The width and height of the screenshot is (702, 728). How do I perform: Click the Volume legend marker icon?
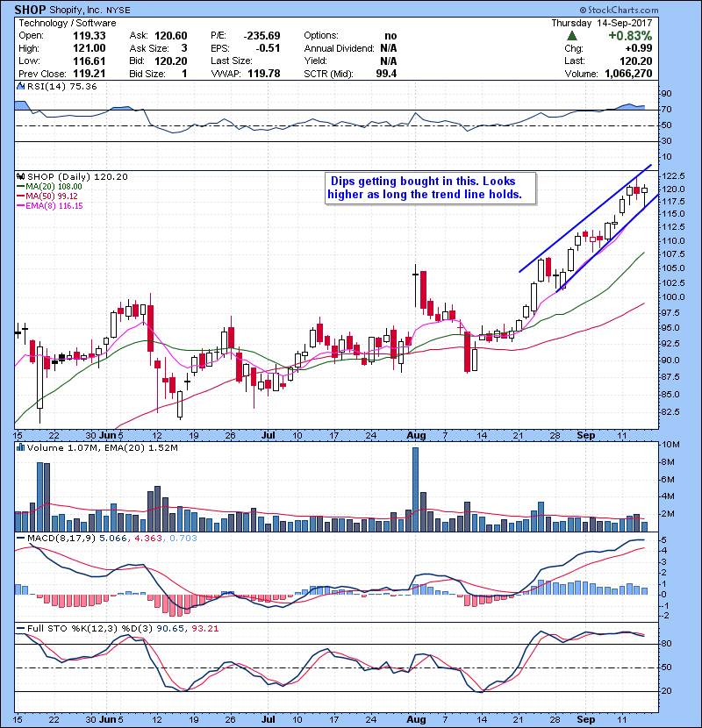click(19, 448)
